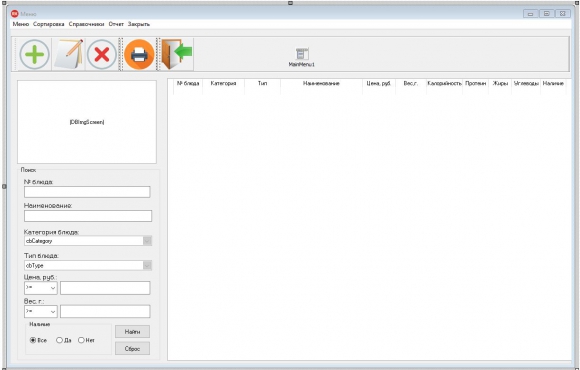Open the weight comparison operator dropdown
Viewport: 580px width, 370px height.
(x=41, y=312)
